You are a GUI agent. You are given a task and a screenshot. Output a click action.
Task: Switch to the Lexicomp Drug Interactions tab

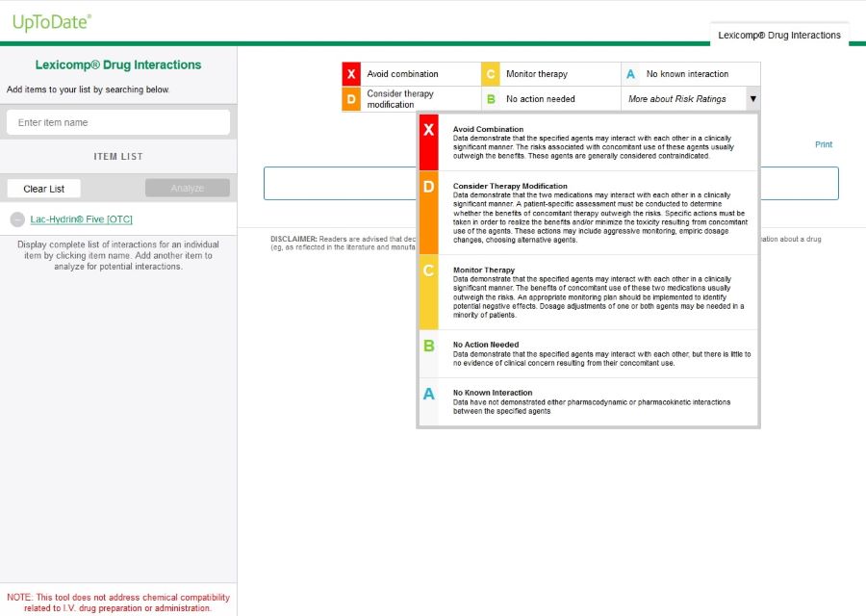pos(780,36)
